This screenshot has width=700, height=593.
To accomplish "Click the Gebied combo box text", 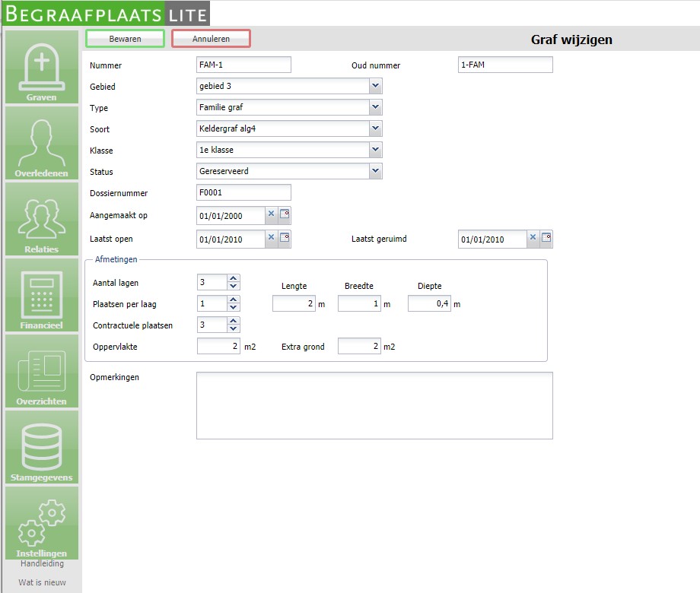I will click(283, 86).
